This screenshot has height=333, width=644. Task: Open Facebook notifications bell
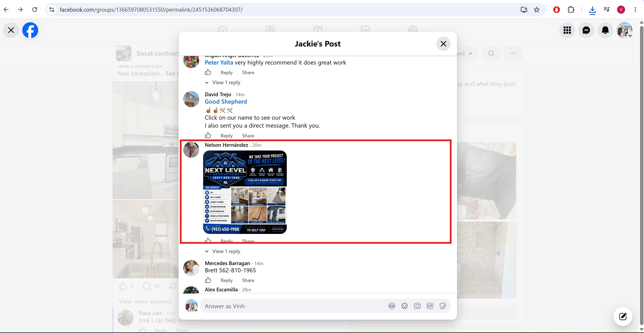(605, 30)
